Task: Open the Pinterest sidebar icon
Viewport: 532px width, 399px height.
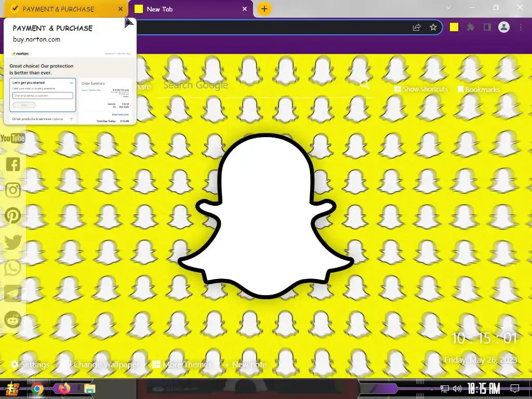Action: [13, 216]
